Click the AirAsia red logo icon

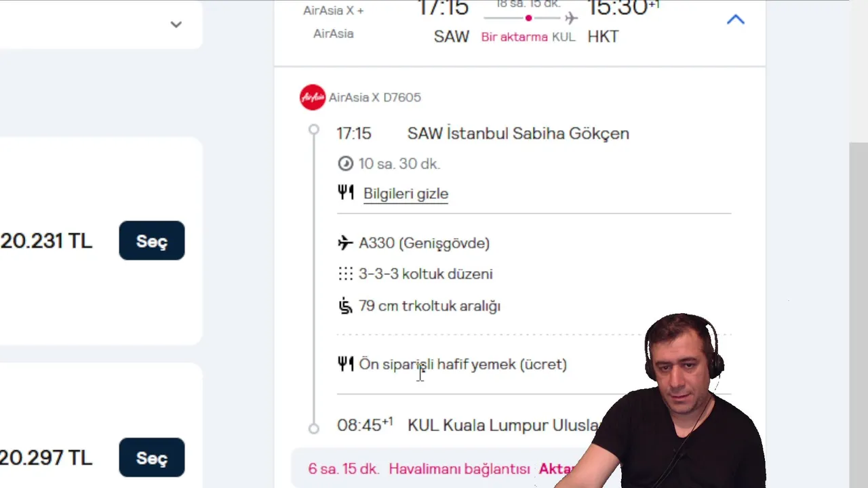[x=313, y=97]
